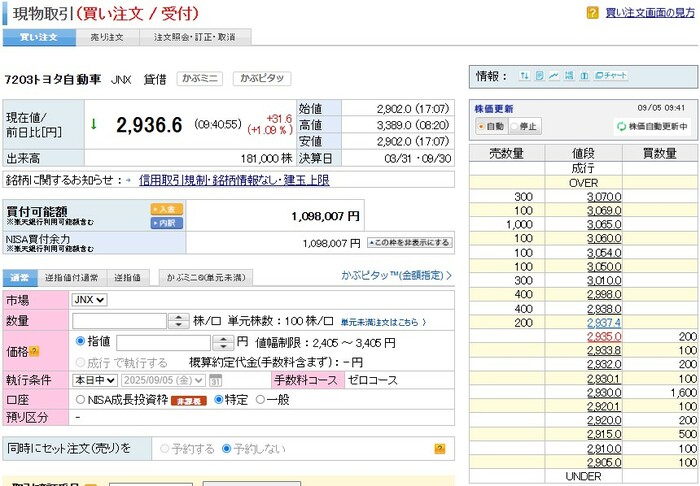Screen dimensions: 700x486
Task: Click the green refresh icon 株価自動更新中
Action: [x=621, y=126]
